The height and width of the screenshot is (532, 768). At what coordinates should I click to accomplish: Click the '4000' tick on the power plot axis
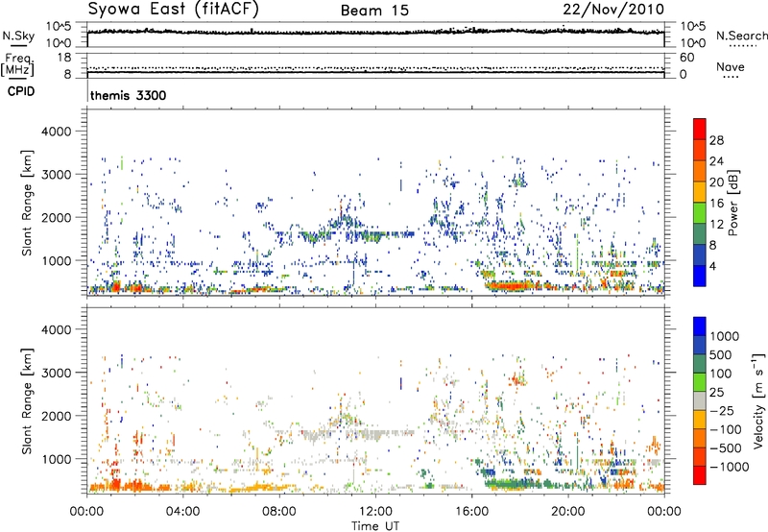(56, 132)
